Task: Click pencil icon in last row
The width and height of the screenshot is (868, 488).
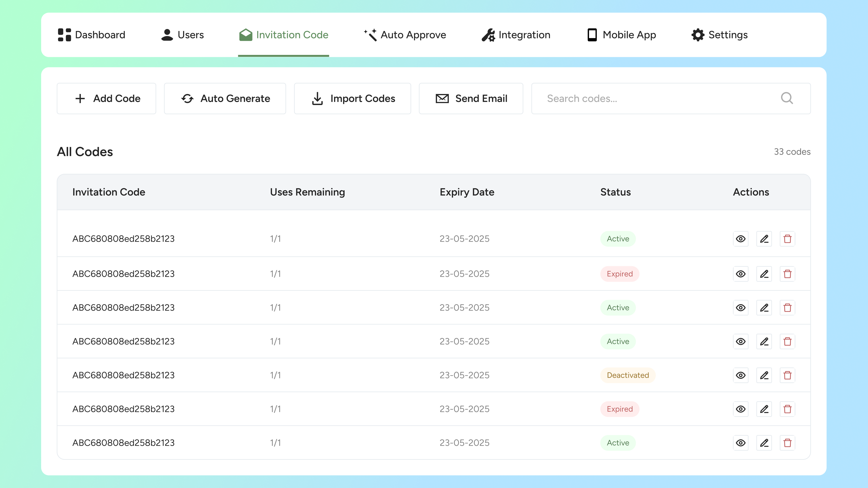Action: point(764,443)
